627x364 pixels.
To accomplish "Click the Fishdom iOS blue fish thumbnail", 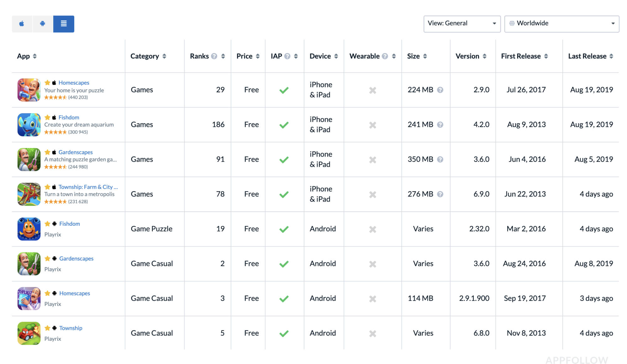I will point(29,125).
